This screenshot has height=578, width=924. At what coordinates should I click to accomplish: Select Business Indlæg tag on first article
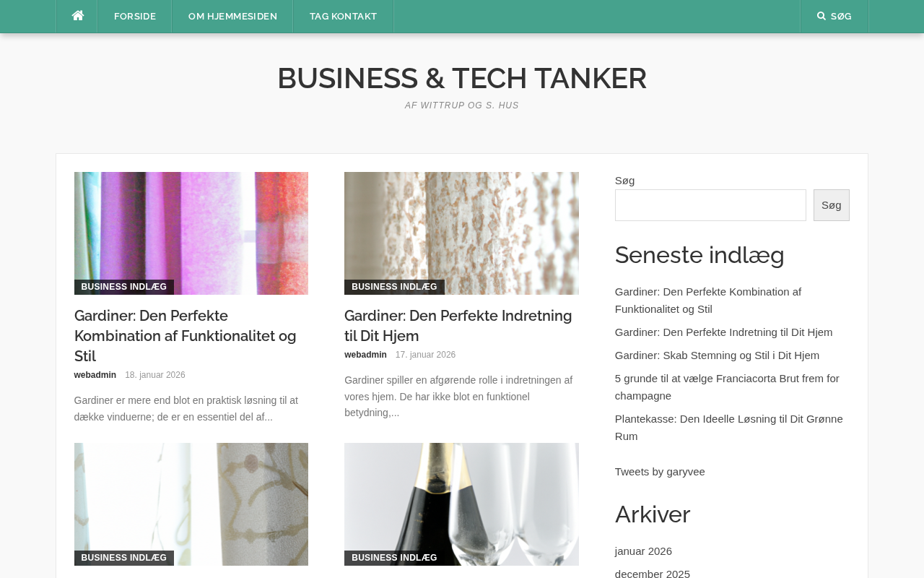coord(124,287)
